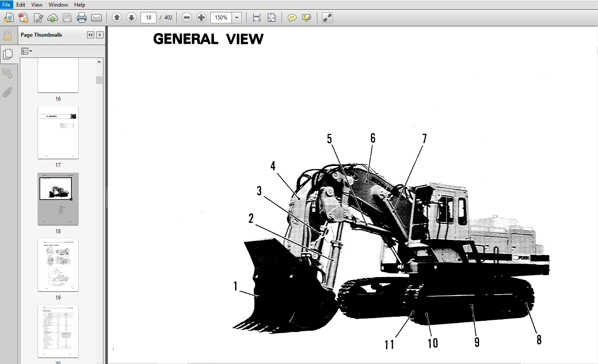The height and width of the screenshot is (364, 598).
Task: Click the email envelope icon
Action: pos(96,18)
